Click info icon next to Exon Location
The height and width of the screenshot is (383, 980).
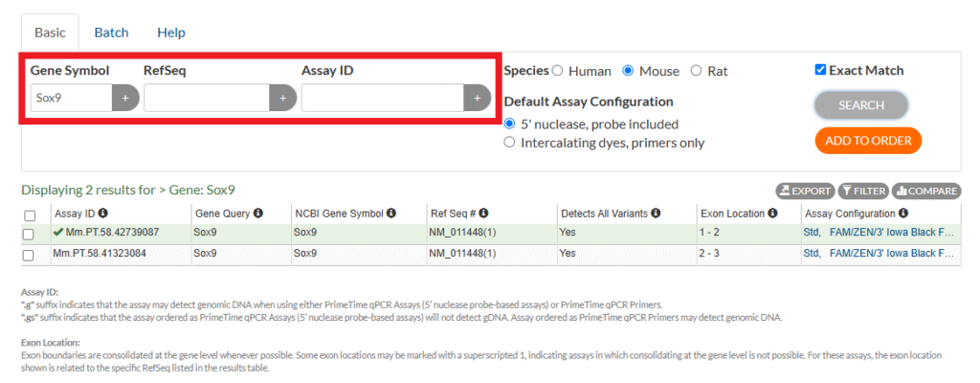click(772, 214)
